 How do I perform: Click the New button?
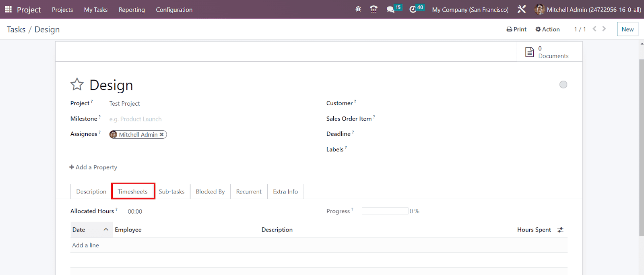pos(627,29)
